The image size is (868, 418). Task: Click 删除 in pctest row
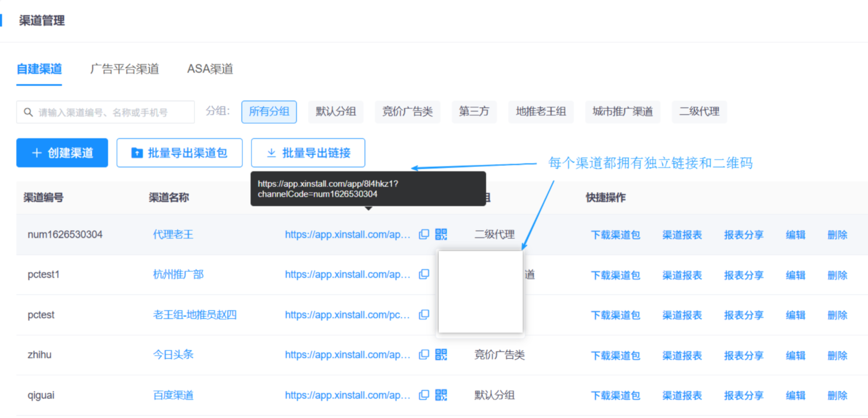837,315
